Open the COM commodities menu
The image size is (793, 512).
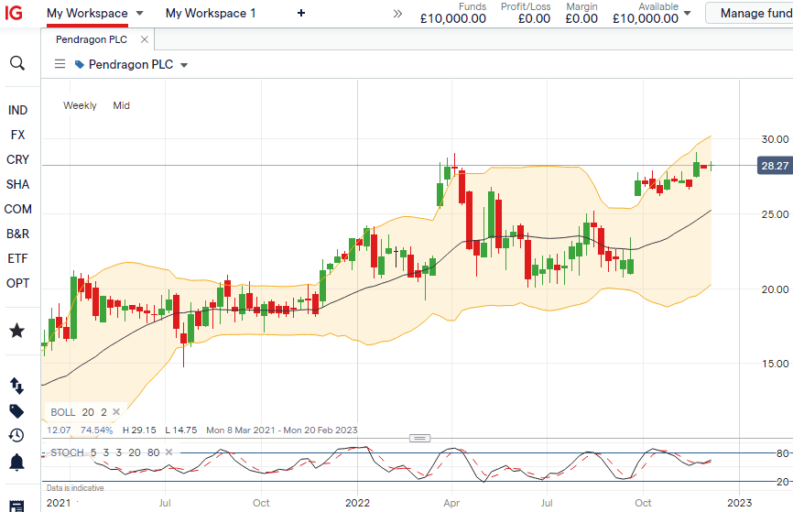click(18, 209)
